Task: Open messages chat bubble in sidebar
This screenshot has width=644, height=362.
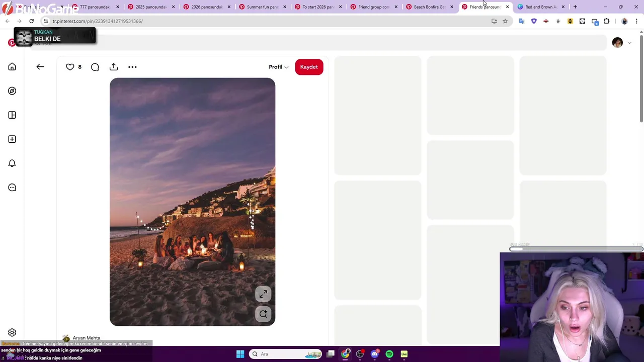Action: coord(12,188)
